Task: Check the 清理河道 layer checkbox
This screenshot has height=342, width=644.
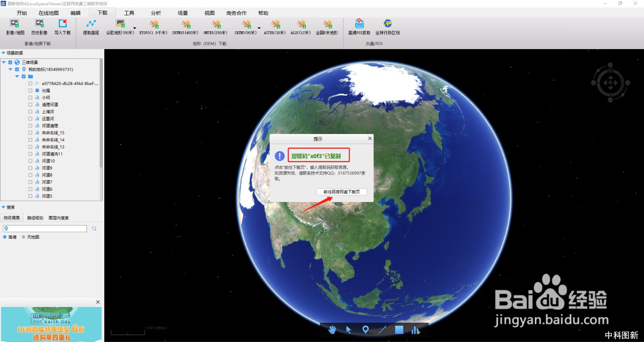Action: [x=30, y=105]
